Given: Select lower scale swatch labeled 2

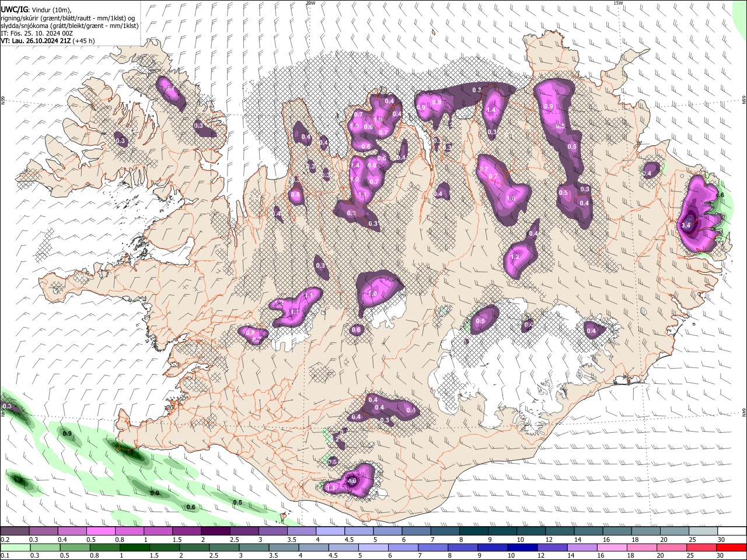Looking at the screenshot, I should [193, 547].
